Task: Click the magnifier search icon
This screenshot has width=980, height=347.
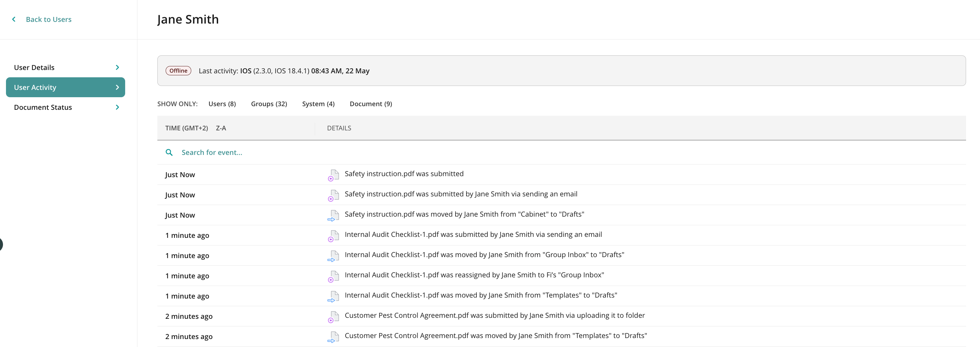Action: (x=169, y=152)
